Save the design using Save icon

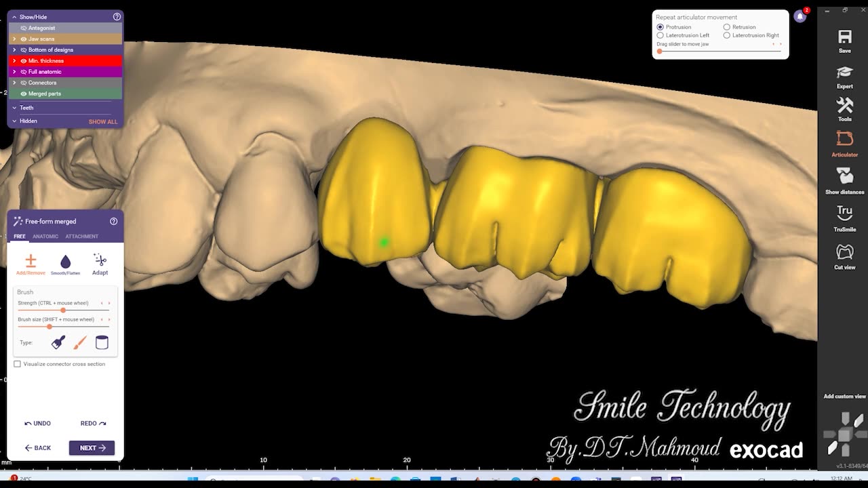point(844,41)
